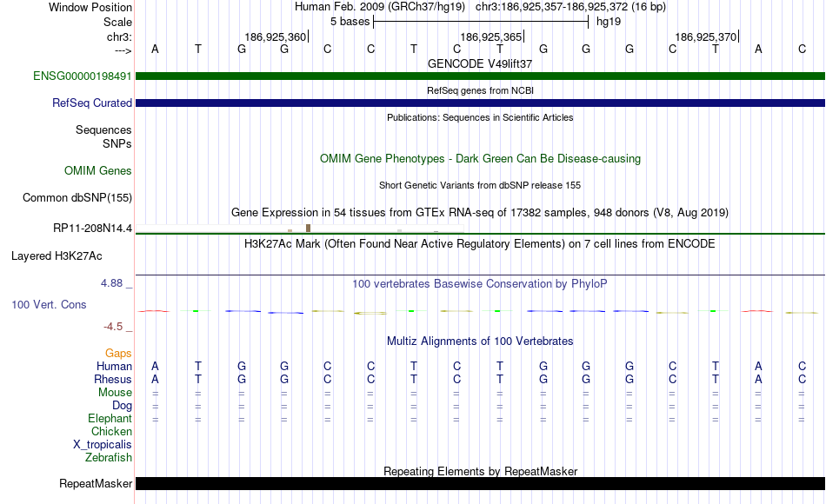The height and width of the screenshot is (504, 826).
Task: Open the GTEx RP11-208N14.4 expression bar graph
Action: pos(300,228)
